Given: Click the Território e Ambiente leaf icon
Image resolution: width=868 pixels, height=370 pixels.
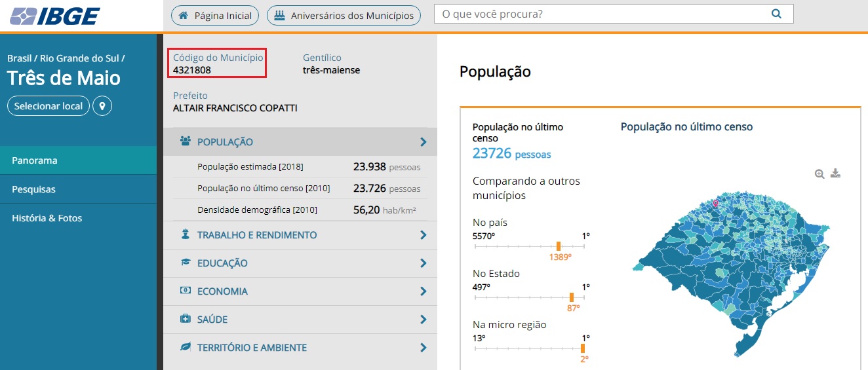Looking at the screenshot, I should (186, 347).
